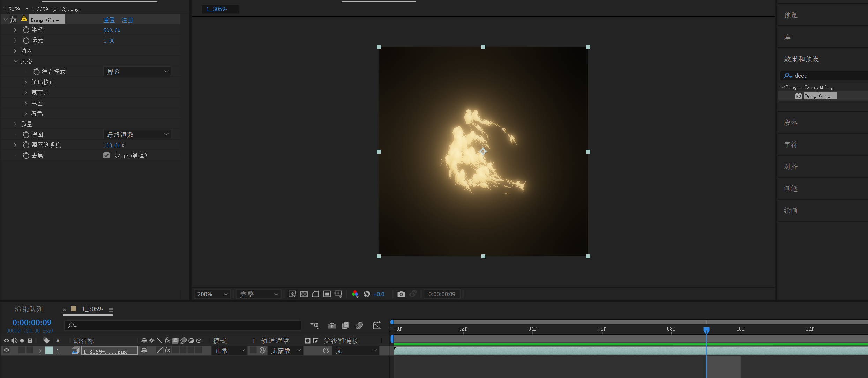This screenshot has width=868, height=378.
Task: Expand the 色差 group
Action: point(25,103)
